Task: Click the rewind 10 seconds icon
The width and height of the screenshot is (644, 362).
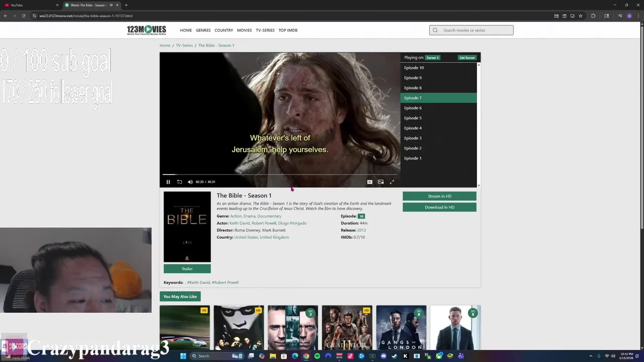Action: (x=180, y=182)
